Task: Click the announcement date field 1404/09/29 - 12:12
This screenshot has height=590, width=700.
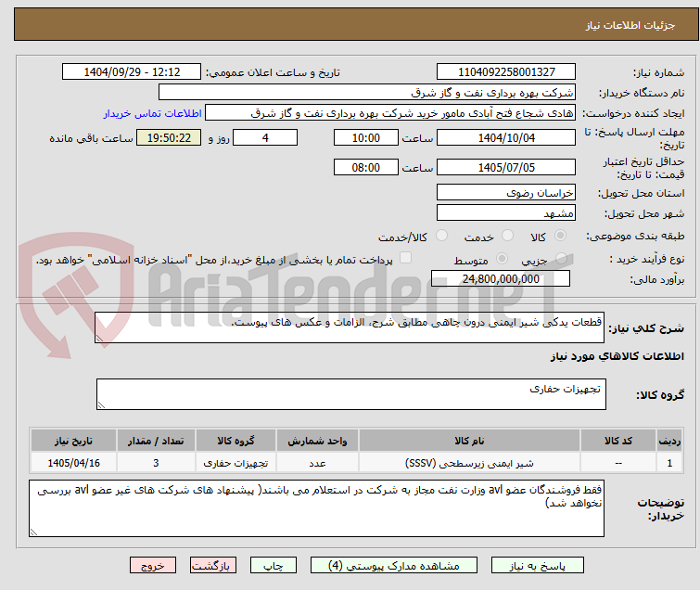Action: 132,72
